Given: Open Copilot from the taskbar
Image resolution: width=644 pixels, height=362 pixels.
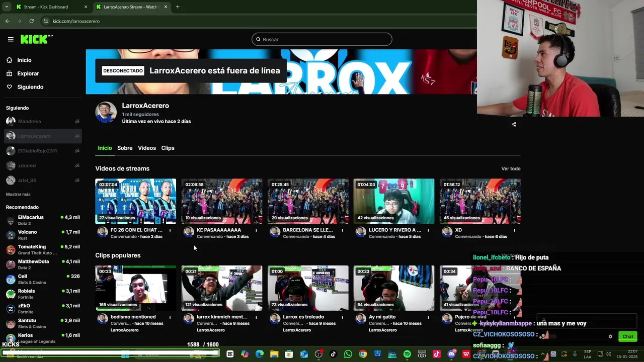Looking at the screenshot, I should point(245,354).
